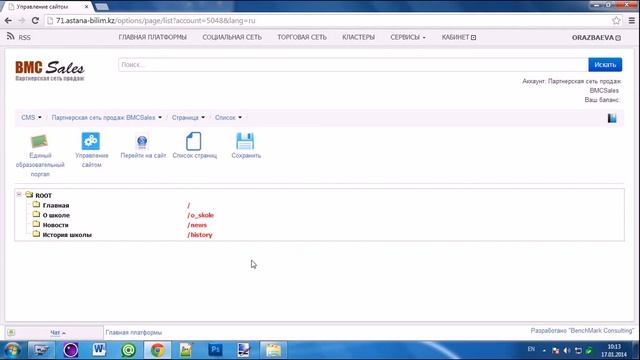Open the КАБИНЕТ menu

[x=459, y=37]
